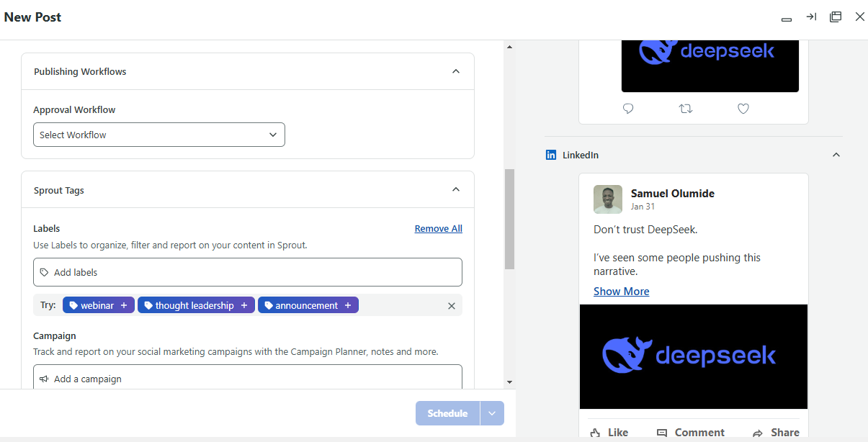Click the DeepSeek image in Twitter preview
This screenshot has height=442, width=868.
tap(710, 66)
